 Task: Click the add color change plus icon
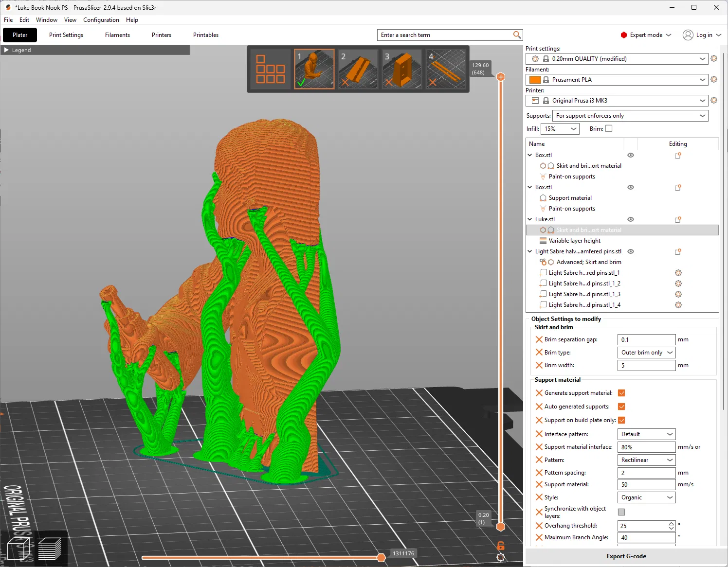pyautogui.click(x=501, y=77)
